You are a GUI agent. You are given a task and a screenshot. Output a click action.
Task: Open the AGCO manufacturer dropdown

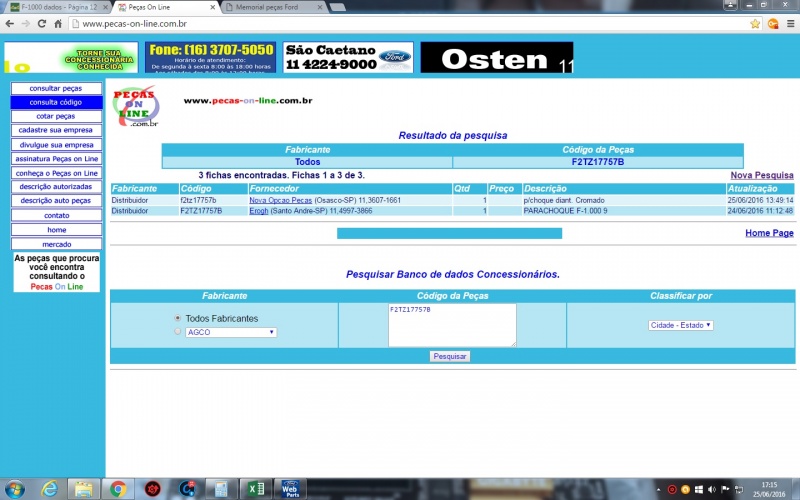231,332
